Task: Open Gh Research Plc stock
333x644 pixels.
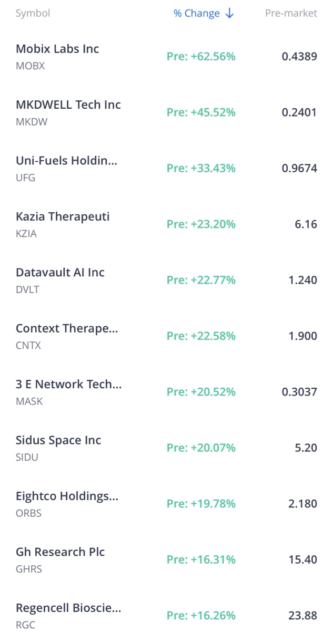Action: pos(166,559)
